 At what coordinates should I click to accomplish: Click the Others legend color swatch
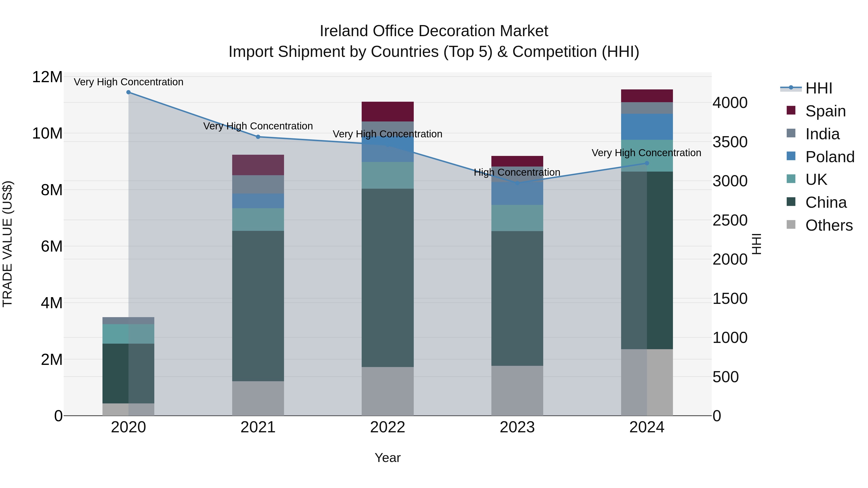[791, 225]
